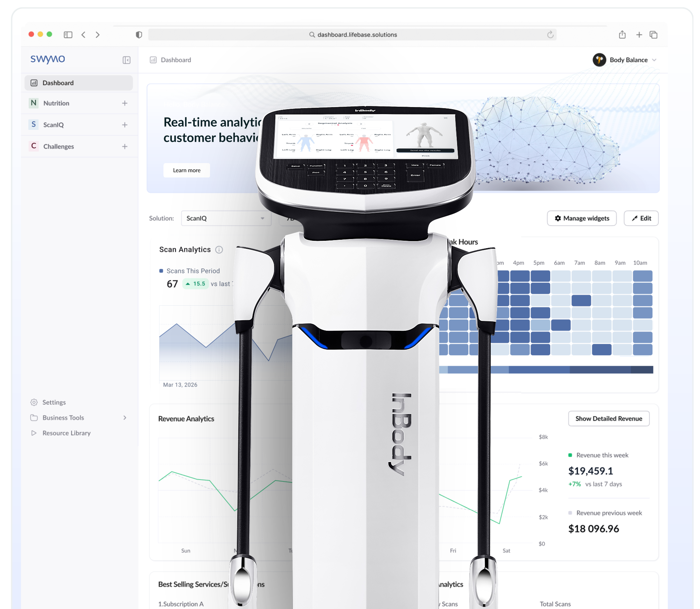
Task: Open Settings in the sidebar
Action: coord(54,402)
